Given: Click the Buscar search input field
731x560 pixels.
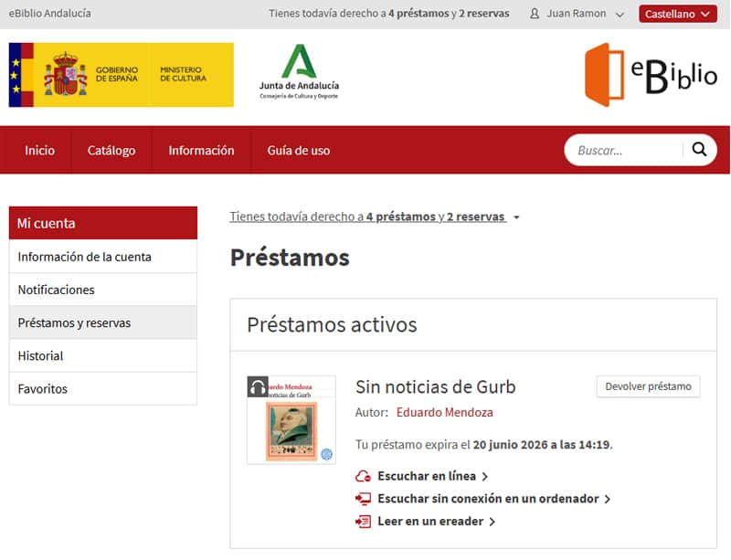Looking at the screenshot, I should click(x=624, y=150).
